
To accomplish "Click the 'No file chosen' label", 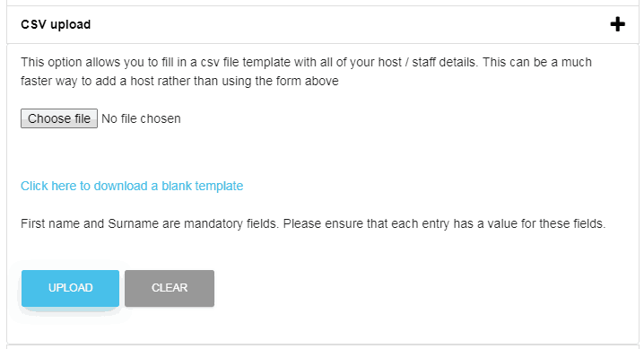I will pos(141,118).
